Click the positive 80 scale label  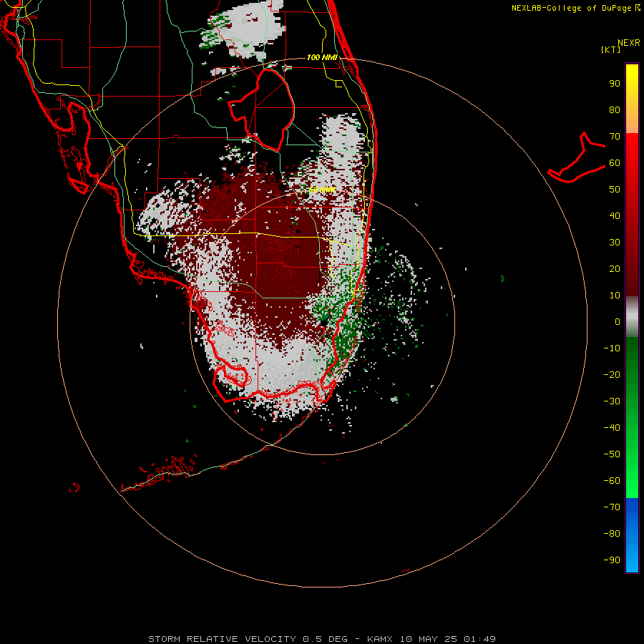tap(615, 110)
